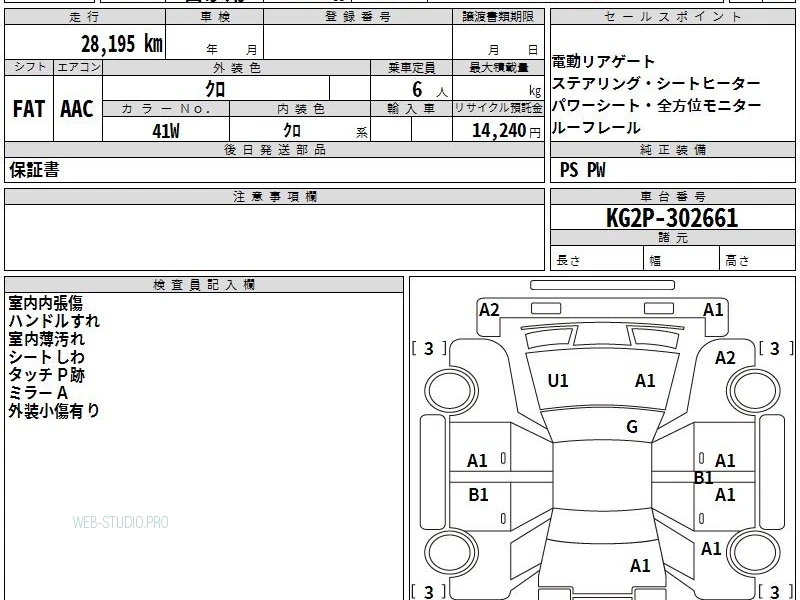Click the A1 mark on the rear tailgate

click(640, 565)
